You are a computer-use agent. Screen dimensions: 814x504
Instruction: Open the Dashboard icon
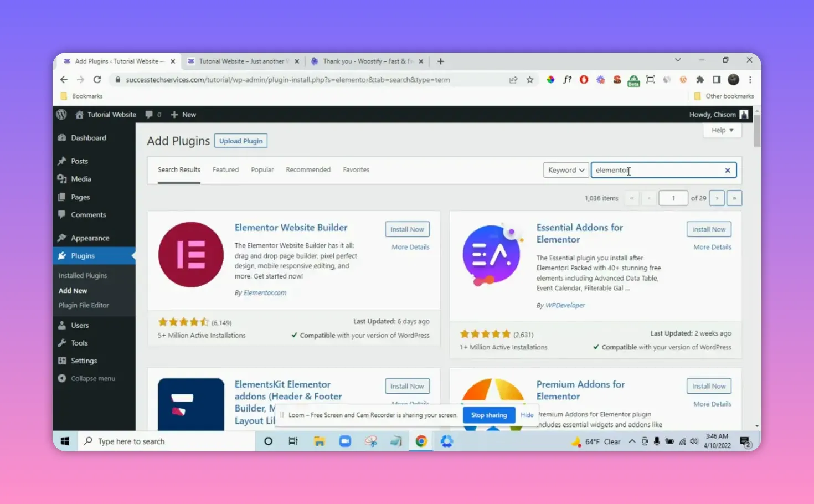(x=62, y=137)
